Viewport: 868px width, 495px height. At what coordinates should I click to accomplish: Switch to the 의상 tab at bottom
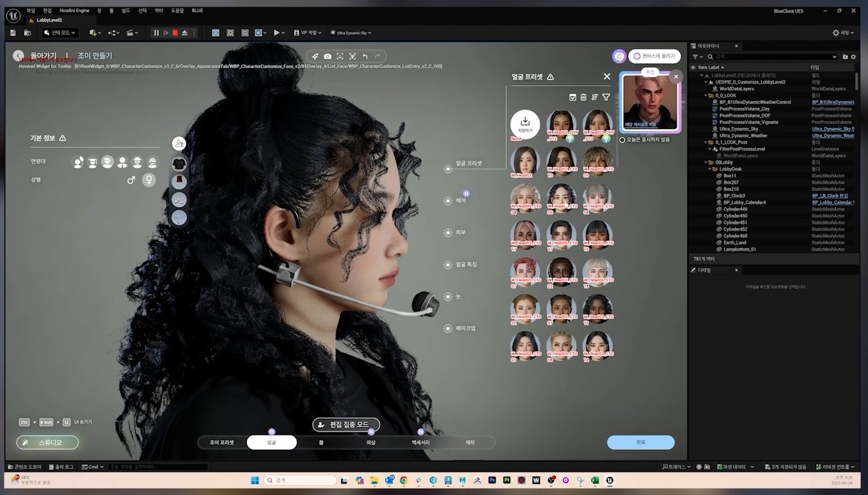click(x=370, y=443)
